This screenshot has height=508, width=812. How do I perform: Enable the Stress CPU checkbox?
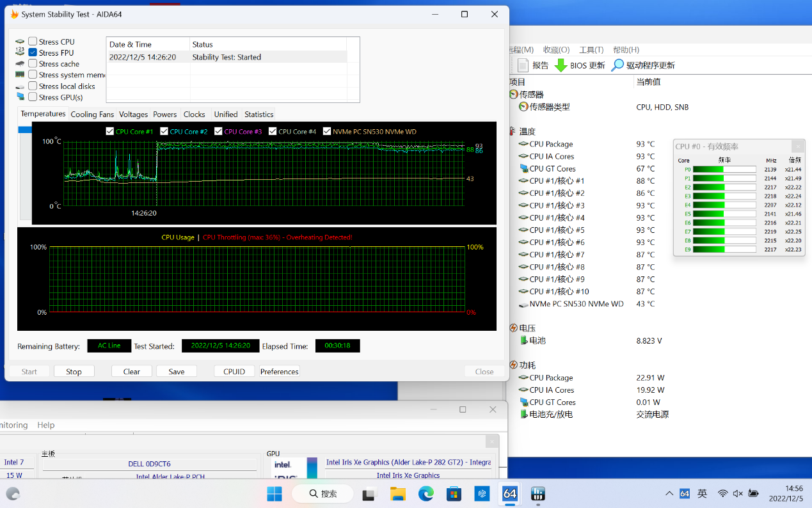point(33,42)
